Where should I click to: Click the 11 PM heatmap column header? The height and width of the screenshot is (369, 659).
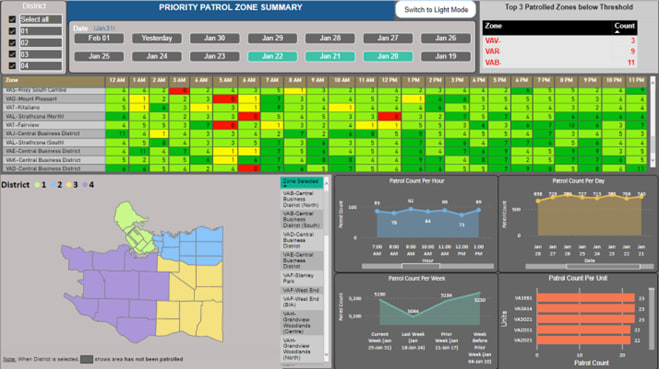click(636, 80)
